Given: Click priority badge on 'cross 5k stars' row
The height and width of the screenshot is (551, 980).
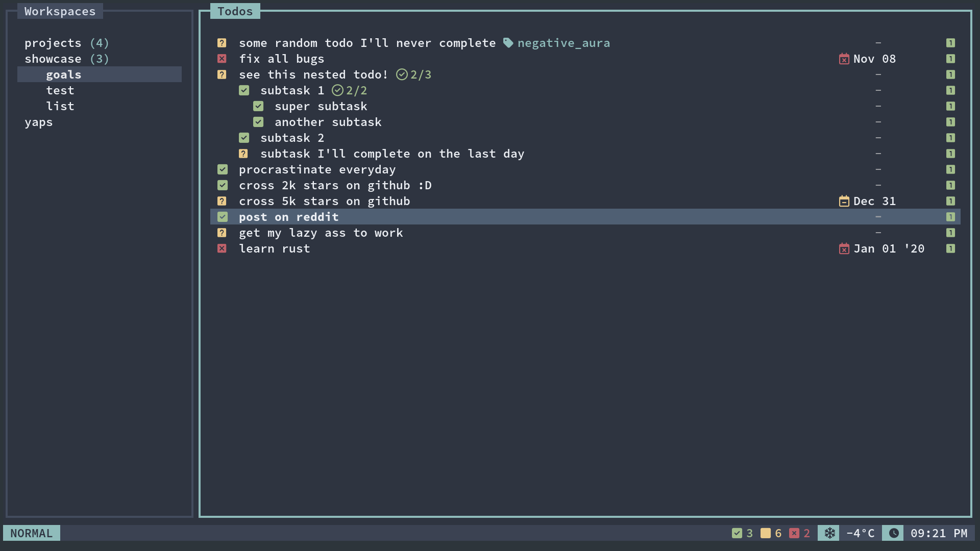Looking at the screenshot, I should tap(950, 201).
